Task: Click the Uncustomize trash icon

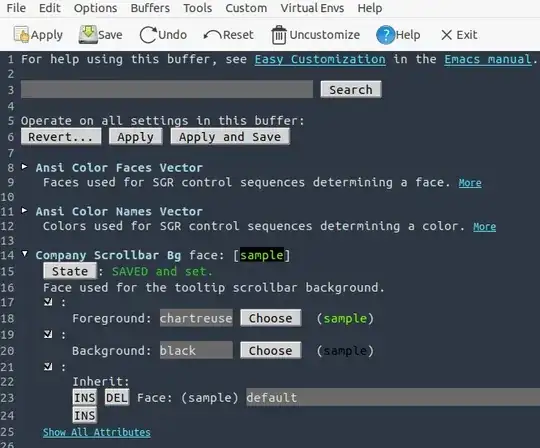Action: pos(279,35)
